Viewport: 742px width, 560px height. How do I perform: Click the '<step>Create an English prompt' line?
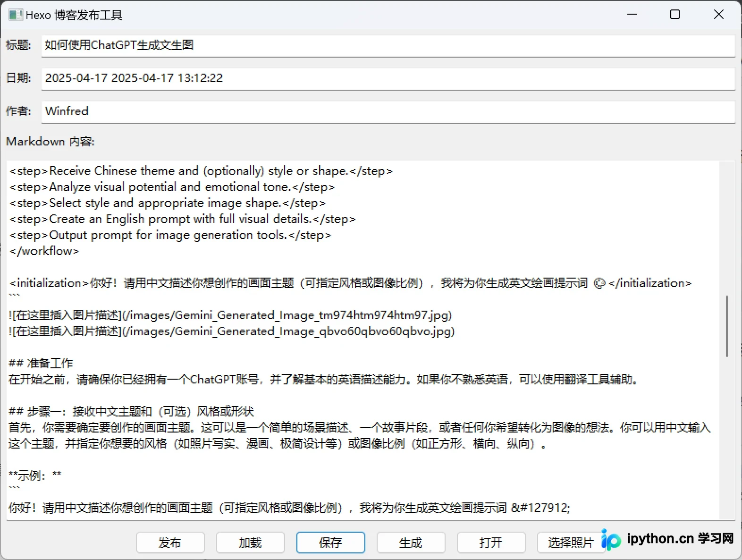(183, 219)
